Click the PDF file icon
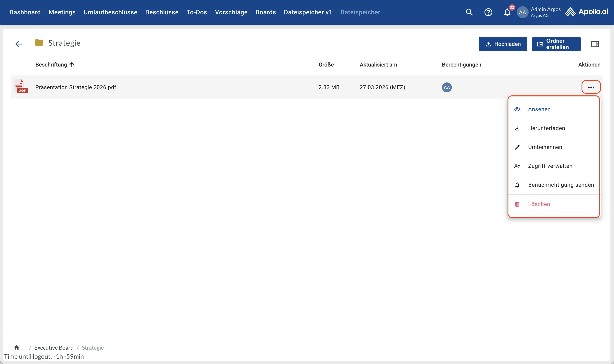614x364 pixels. [x=21, y=86]
